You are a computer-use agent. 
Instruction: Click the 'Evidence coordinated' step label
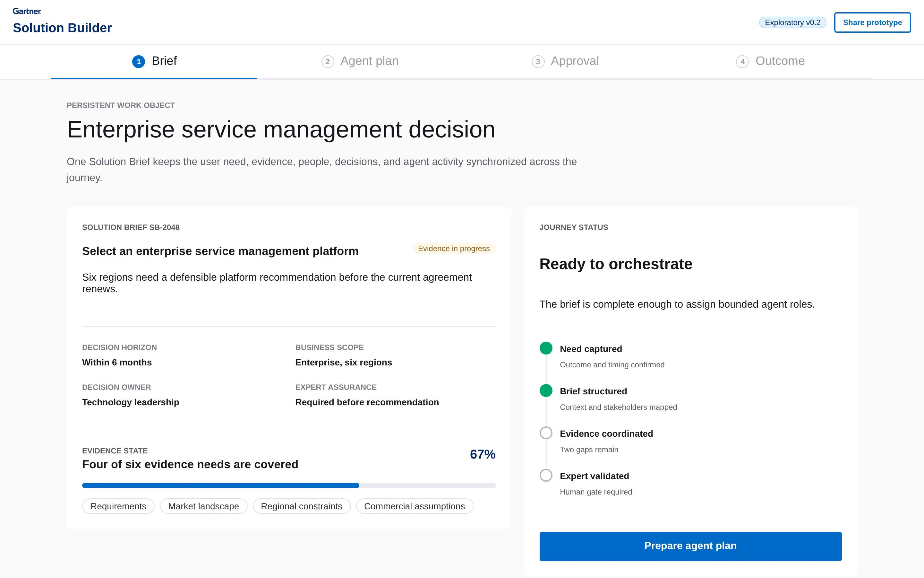tap(606, 434)
